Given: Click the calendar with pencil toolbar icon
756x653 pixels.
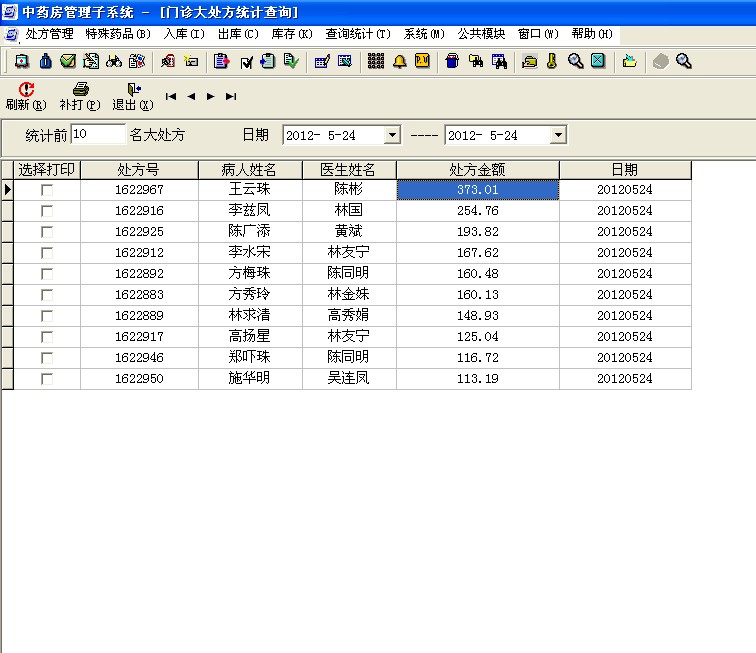Looking at the screenshot, I should (x=322, y=61).
